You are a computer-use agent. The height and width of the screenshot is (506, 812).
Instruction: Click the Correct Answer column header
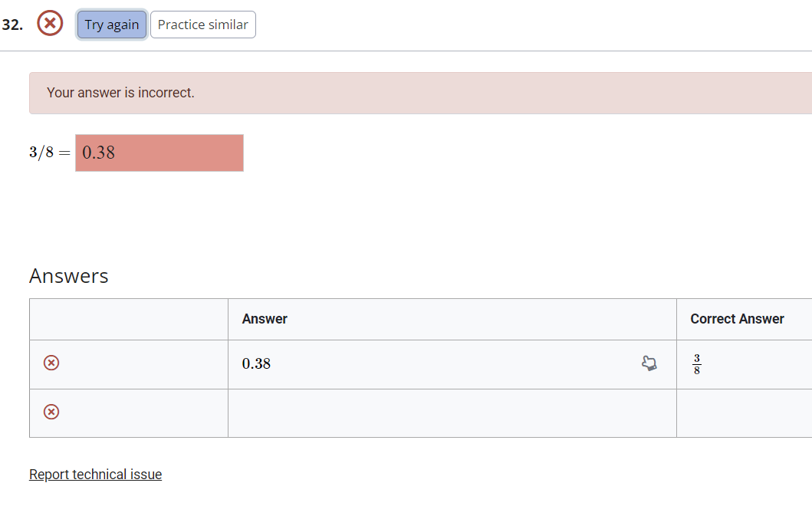737,319
